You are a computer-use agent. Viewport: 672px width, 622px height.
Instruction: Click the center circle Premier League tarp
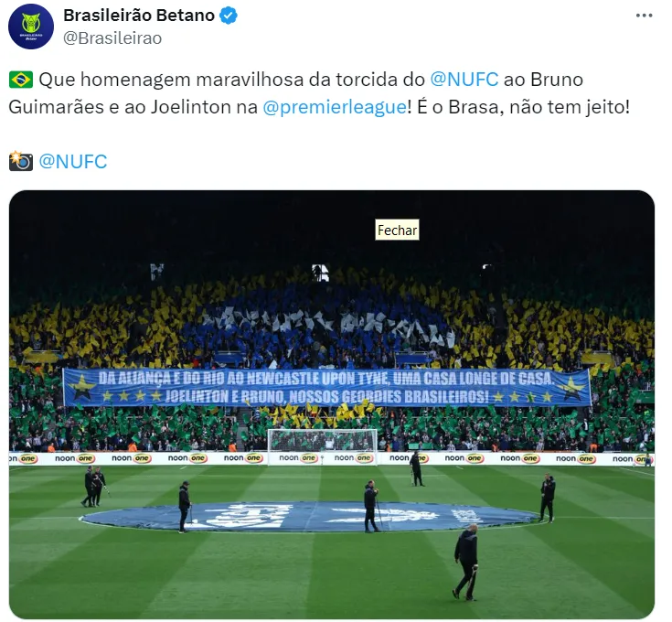(x=310, y=516)
